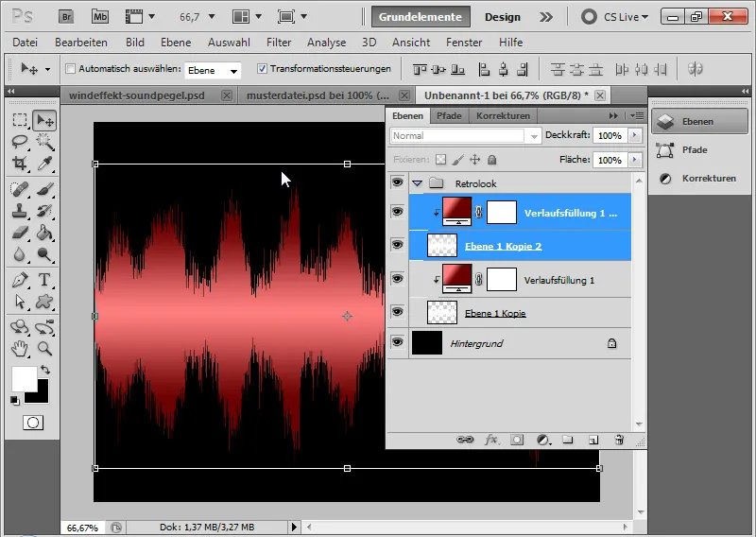Enable Automatisch auswählen checkbox
This screenshot has height=537, width=756.
coord(70,68)
